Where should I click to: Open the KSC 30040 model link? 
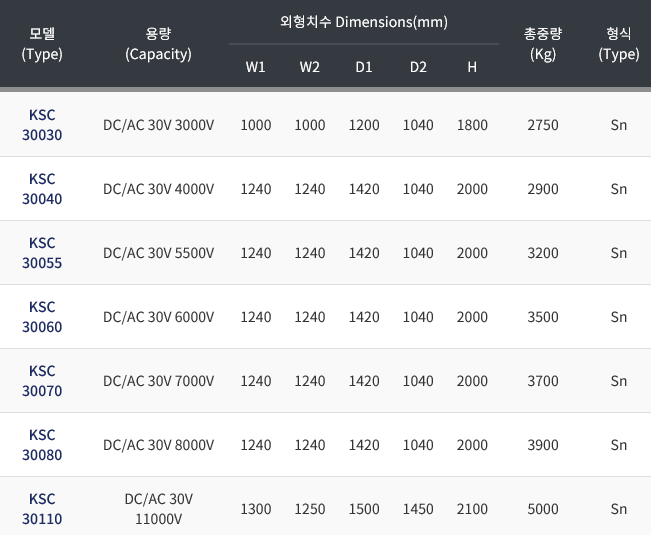tap(42, 189)
